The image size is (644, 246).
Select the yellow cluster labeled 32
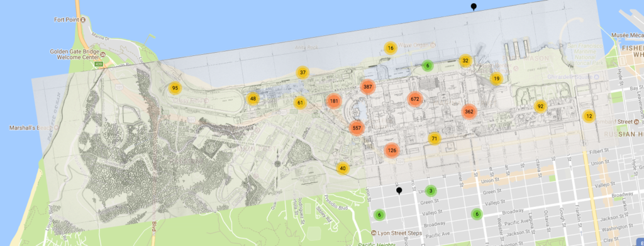point(465,61)
